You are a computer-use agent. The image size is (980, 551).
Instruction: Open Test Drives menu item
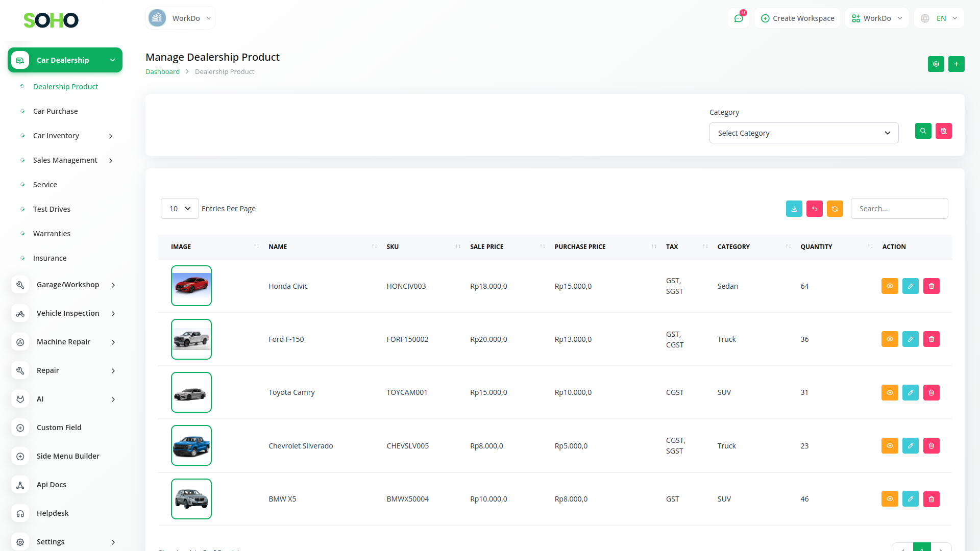point(52,209)
